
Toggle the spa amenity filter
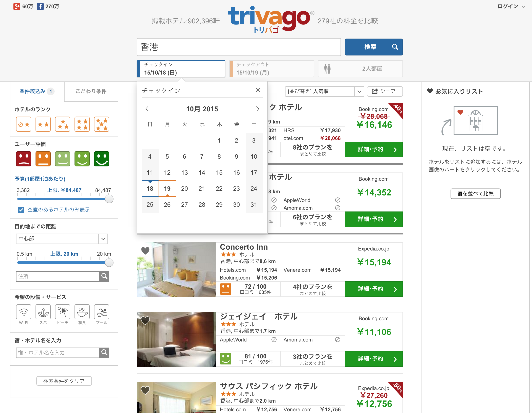43,312
